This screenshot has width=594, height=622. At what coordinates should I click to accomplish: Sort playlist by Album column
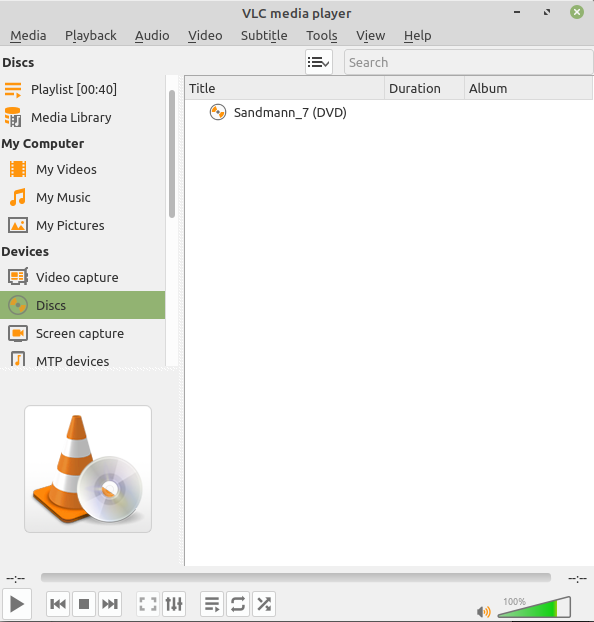(529, 88)
